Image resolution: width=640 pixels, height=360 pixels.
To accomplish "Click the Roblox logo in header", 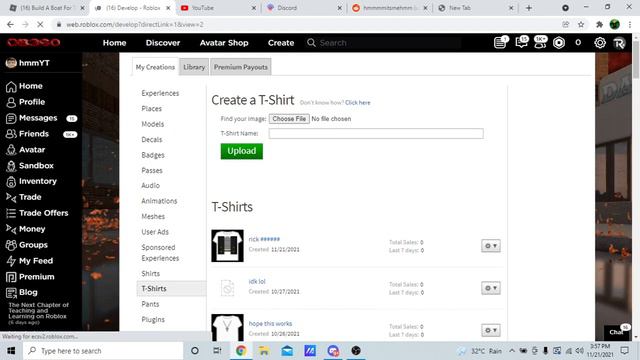I will pos(33,42).
